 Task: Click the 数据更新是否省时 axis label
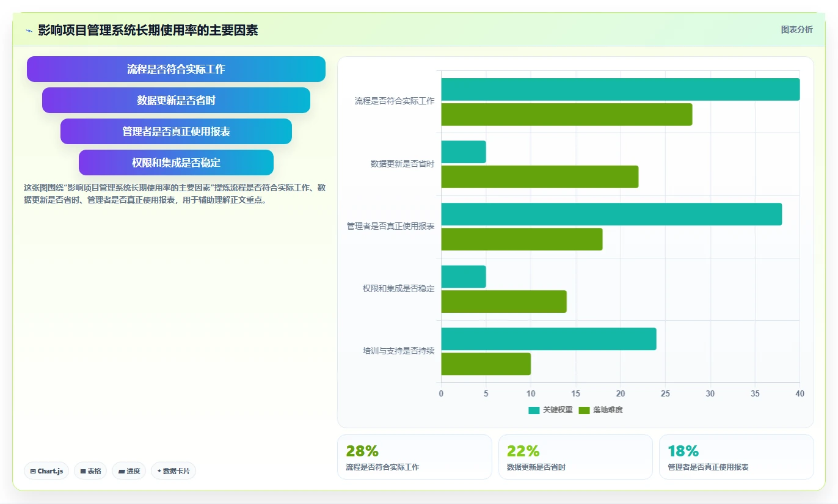[403, 164]
